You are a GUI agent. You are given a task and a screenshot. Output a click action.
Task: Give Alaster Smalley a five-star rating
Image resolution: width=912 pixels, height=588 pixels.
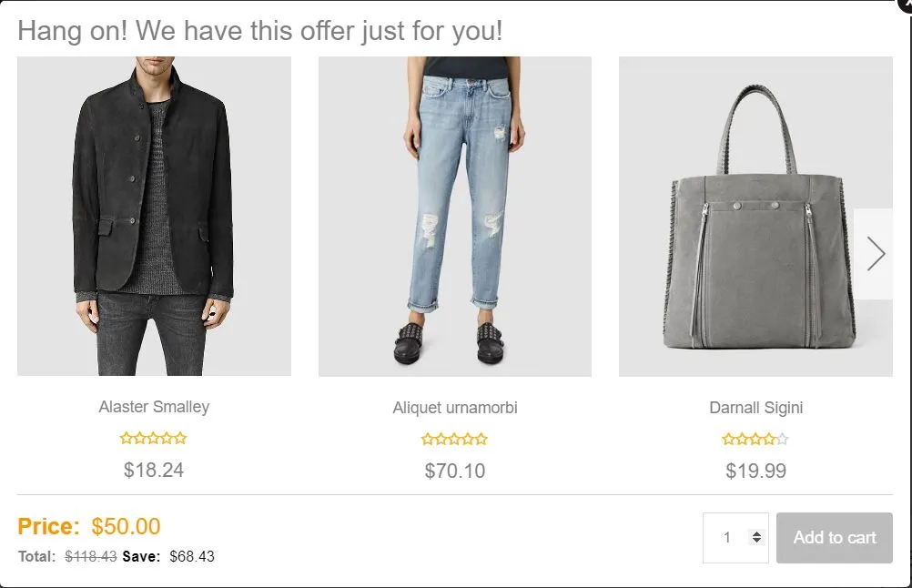tap(178, 438)
